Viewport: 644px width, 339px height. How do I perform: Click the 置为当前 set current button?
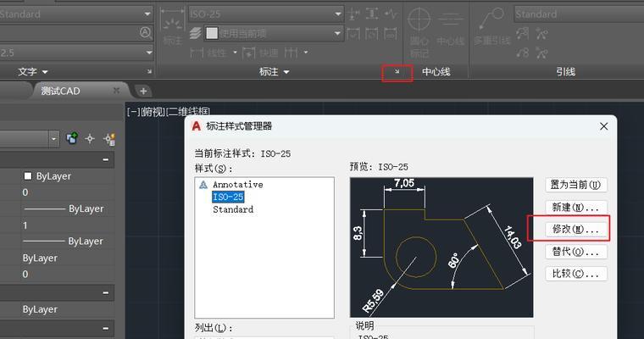[576, 185]
